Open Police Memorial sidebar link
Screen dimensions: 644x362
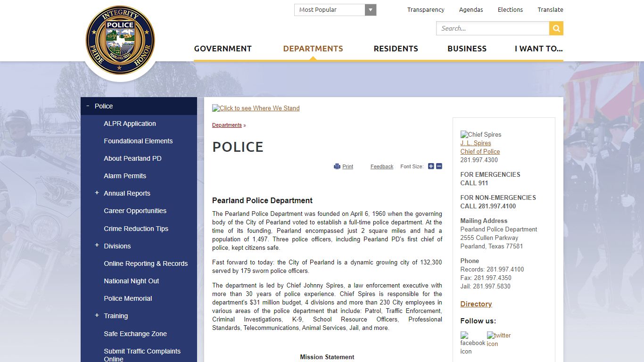pyautogui.click(x=128, y=298)
